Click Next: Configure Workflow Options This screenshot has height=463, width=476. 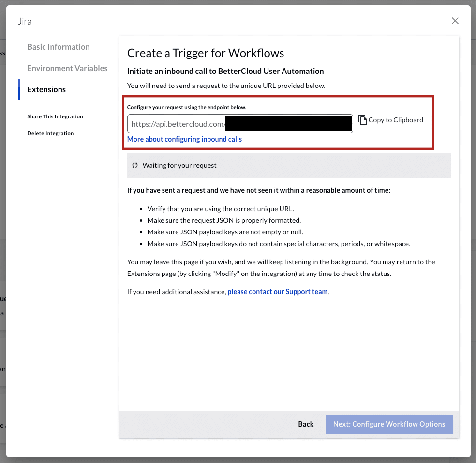389,424
